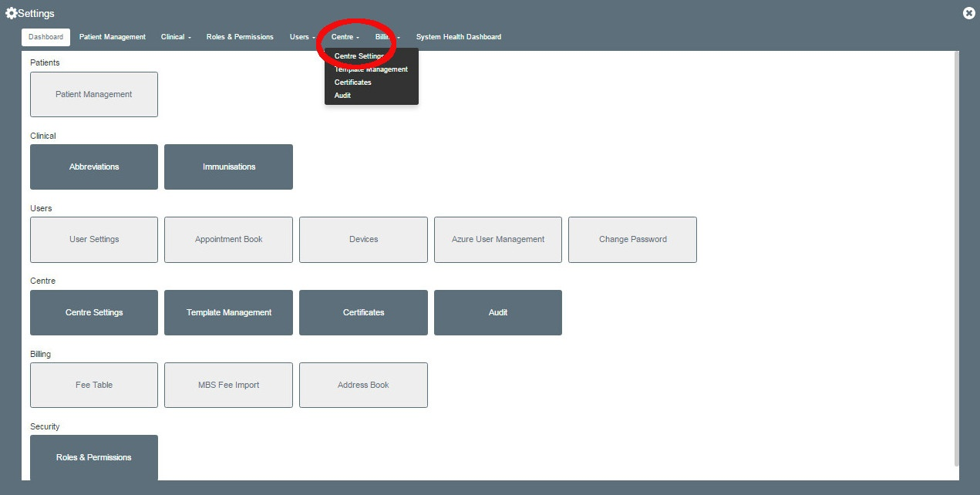Click the Abbreviations button
Screen dimensions: 980x495
(93, 167)
